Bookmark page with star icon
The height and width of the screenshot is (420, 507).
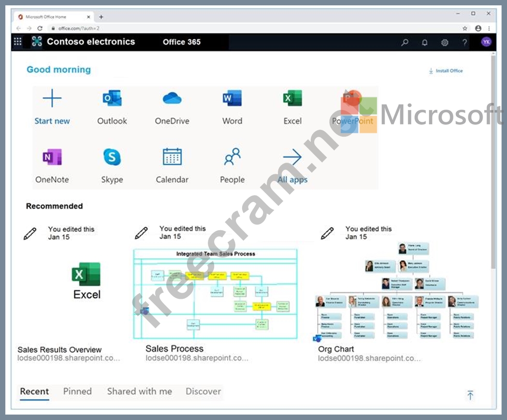(465, 28)
